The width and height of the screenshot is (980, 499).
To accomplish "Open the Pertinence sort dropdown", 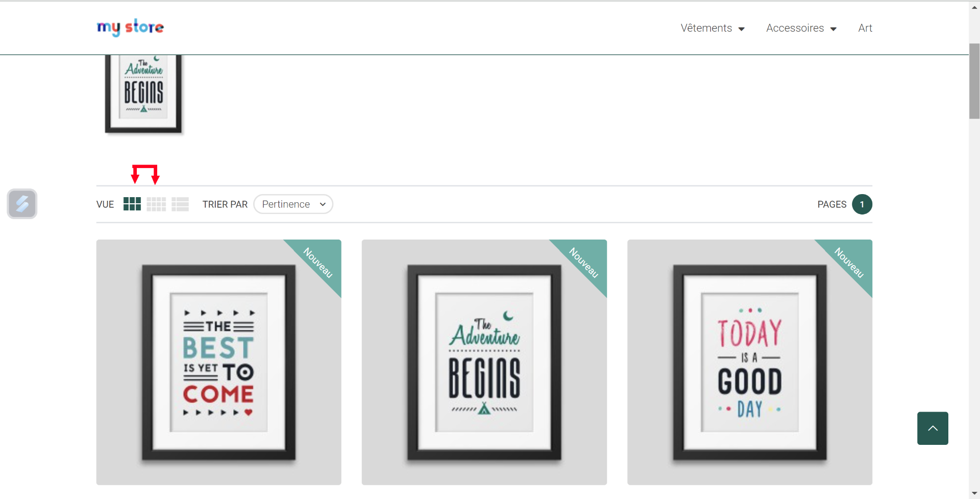I will point(293,204).
